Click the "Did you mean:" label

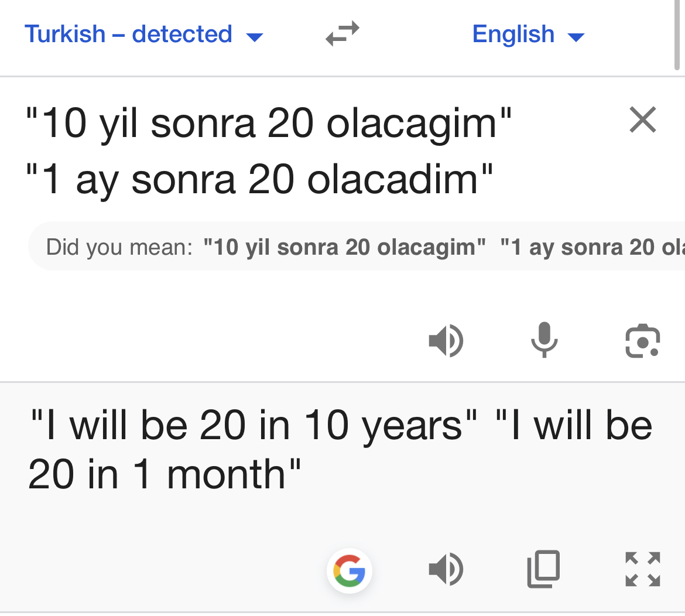click(119, 247)
